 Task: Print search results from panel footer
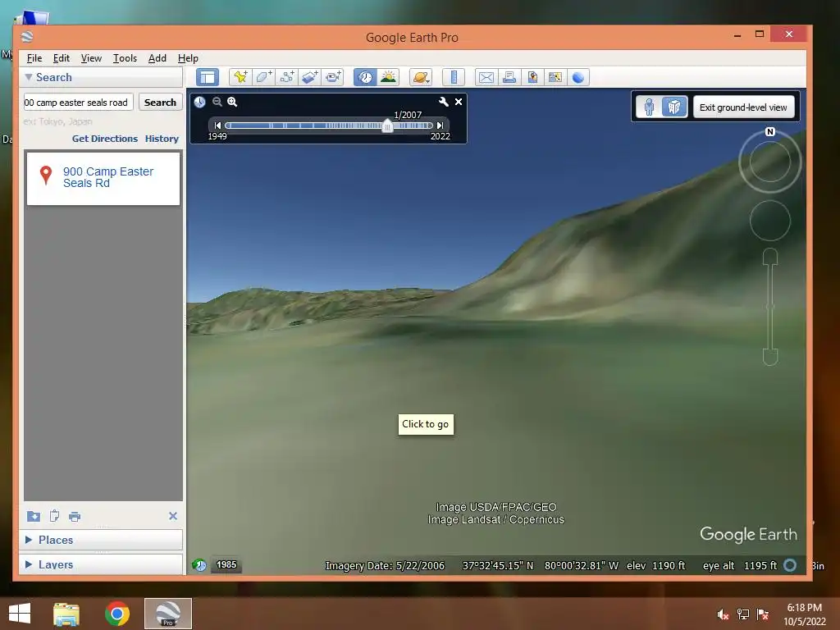75,517
